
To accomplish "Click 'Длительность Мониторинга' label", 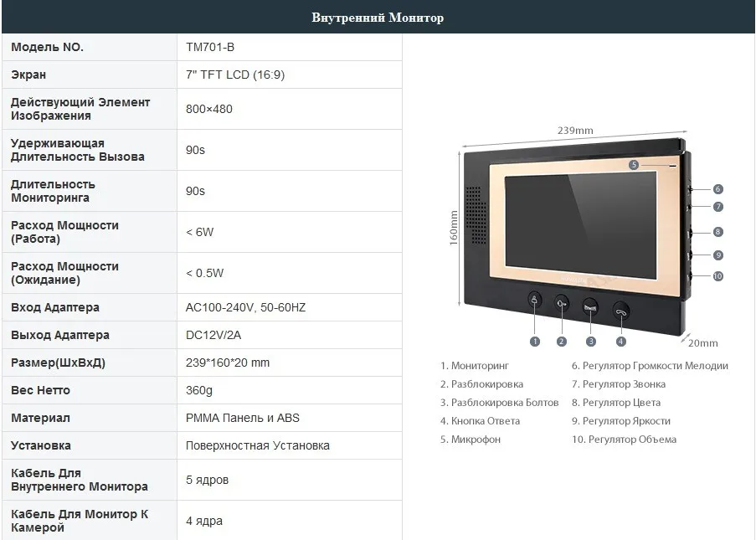I will [x=53, y=191].
